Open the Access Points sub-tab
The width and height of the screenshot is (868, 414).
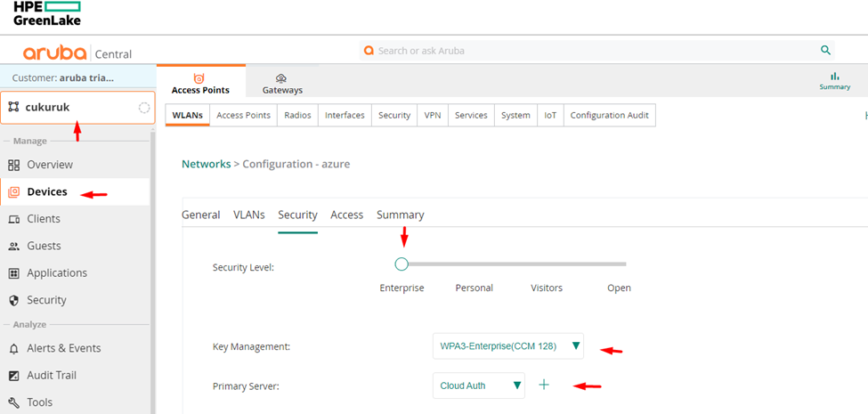click(x=244, y=115)
